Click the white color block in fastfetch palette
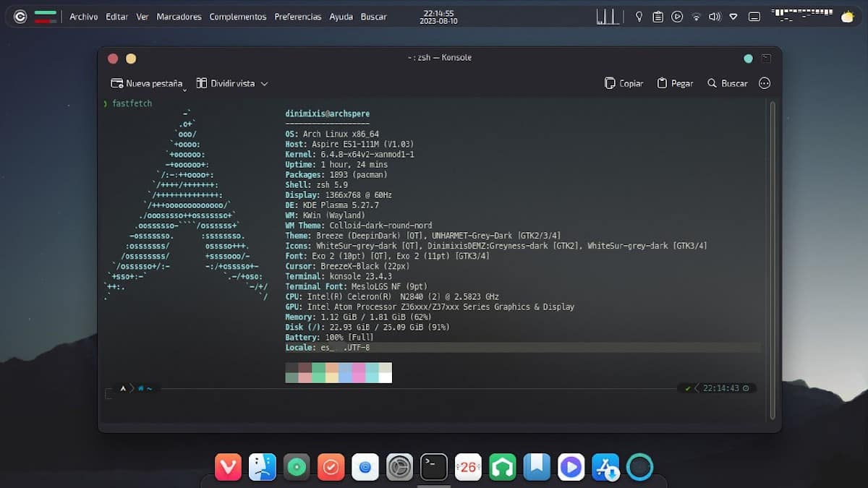The height and width of the screenshot is (488, 868). pos(386,377)
